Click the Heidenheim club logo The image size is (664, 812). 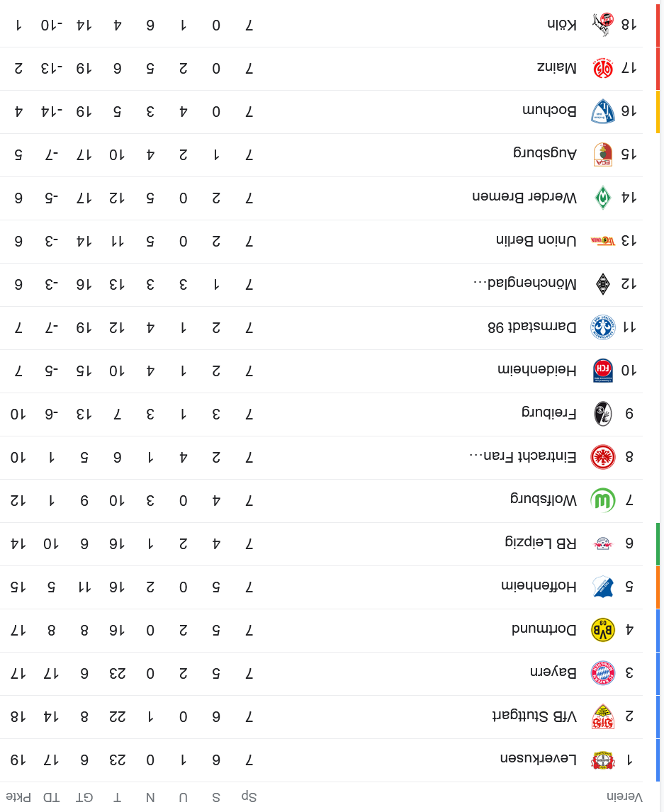pos(603,371)
